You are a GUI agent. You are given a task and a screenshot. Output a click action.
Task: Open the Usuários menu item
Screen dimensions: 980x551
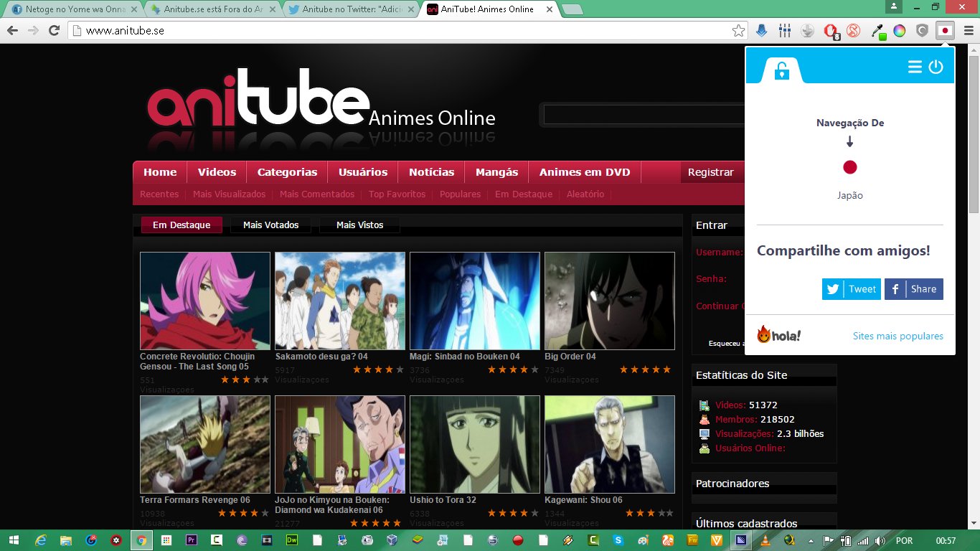pyautogui.click(x=363, y=172)
